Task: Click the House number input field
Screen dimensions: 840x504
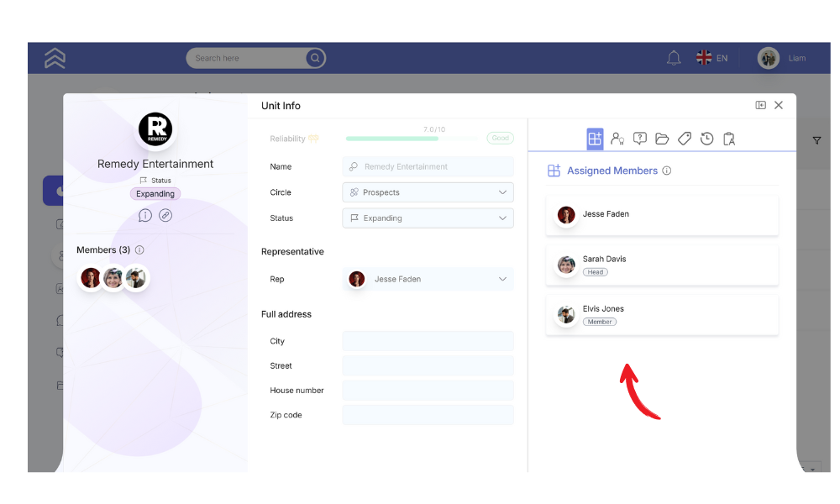Action: click(x=428, y=391)
